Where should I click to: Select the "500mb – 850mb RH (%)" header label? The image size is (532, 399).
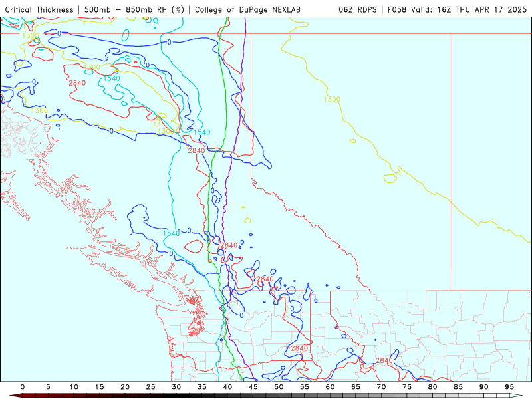[134, 9]
